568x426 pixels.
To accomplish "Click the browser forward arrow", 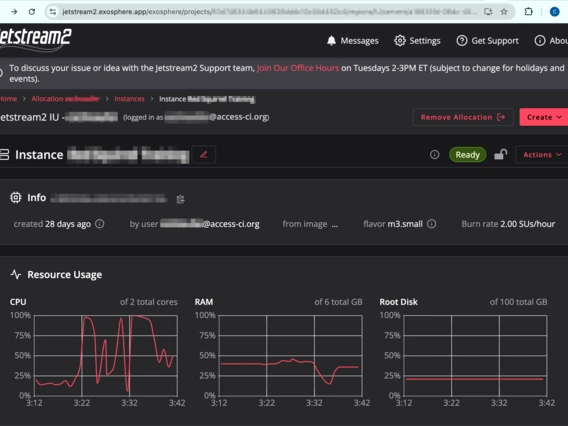I will click(x=14, y=12).
